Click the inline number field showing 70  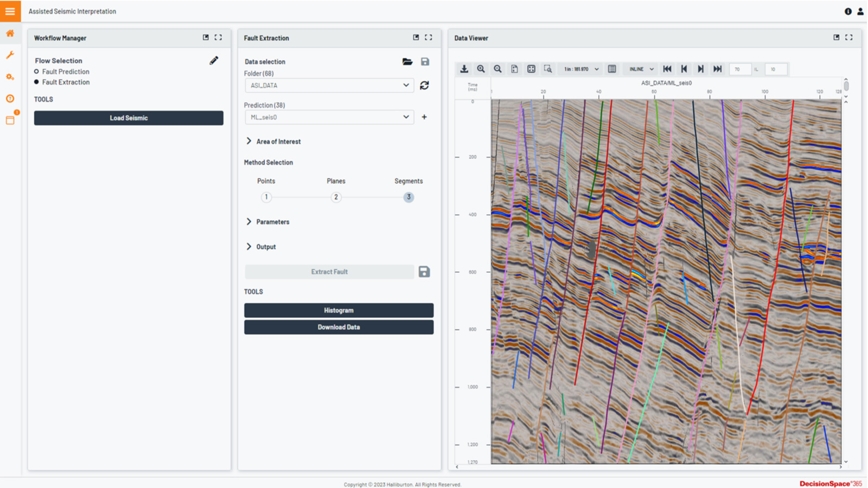[x=740, y=69]
